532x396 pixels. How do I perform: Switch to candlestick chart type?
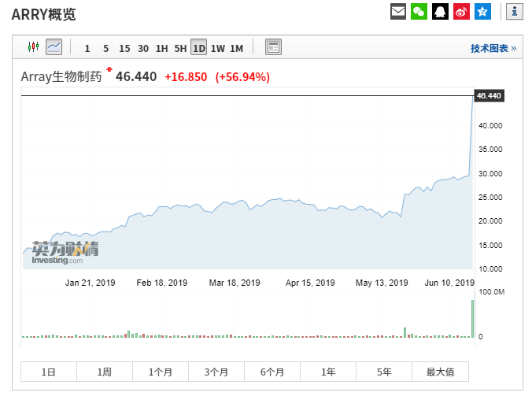click(33, 46)
